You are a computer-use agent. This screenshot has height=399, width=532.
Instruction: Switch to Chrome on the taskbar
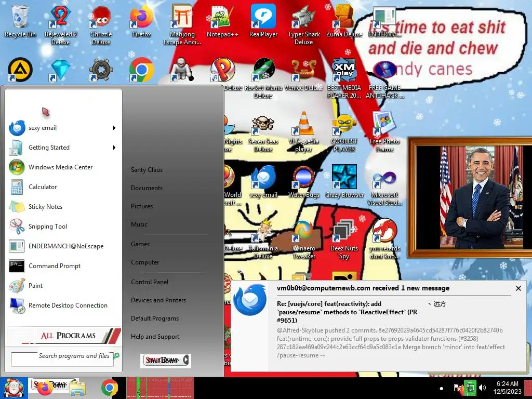coord(110,388)
